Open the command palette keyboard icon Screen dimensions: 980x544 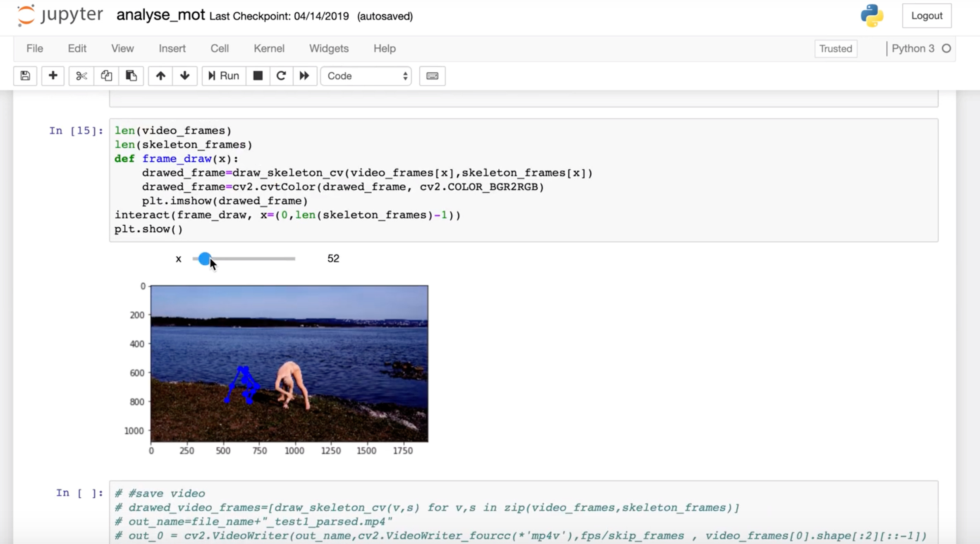[x=432, y=76]
